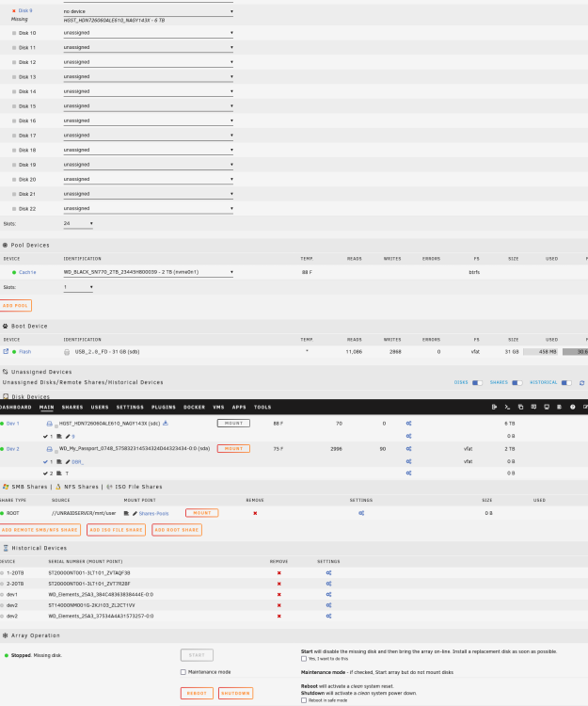This screenshot has width=588, height=706.
Task: Open the Shares tab
Action: coord(72,407)
